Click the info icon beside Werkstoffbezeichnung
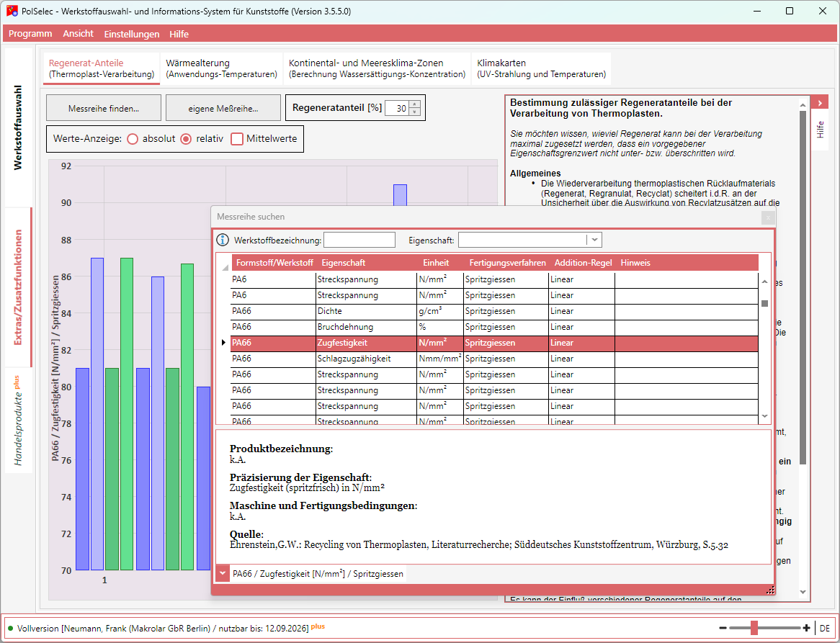The image size is (840, 643). 222,240
